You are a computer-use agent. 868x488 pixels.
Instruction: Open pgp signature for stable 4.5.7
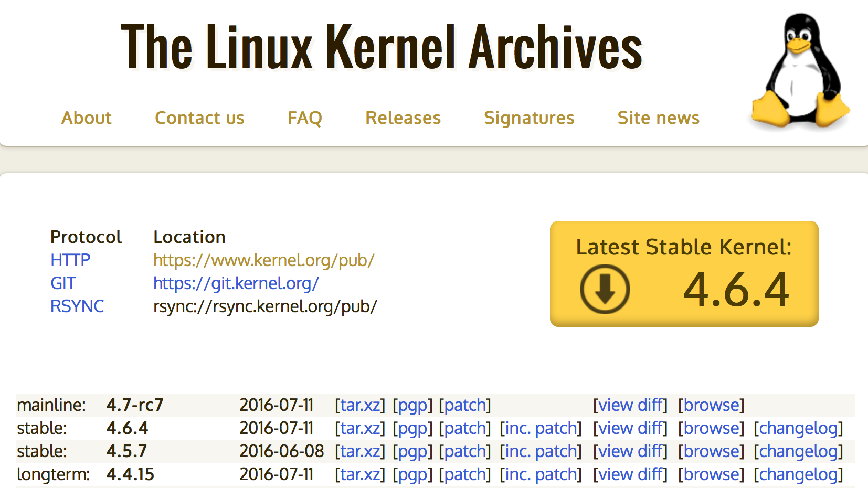point(412,451)
